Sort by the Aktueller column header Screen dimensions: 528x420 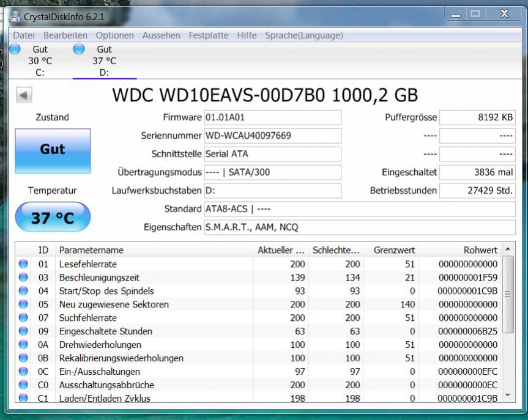click(x=281, y=250)
